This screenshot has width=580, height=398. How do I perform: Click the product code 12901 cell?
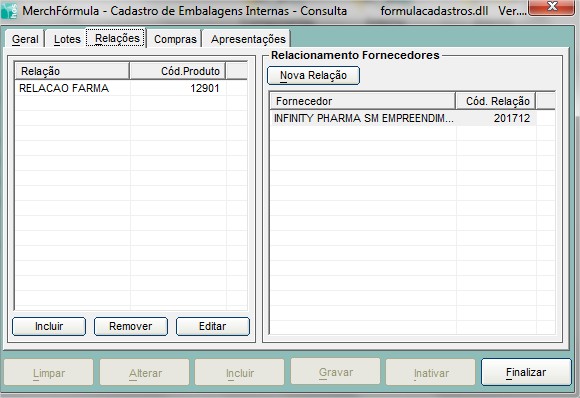pos(178,88)
